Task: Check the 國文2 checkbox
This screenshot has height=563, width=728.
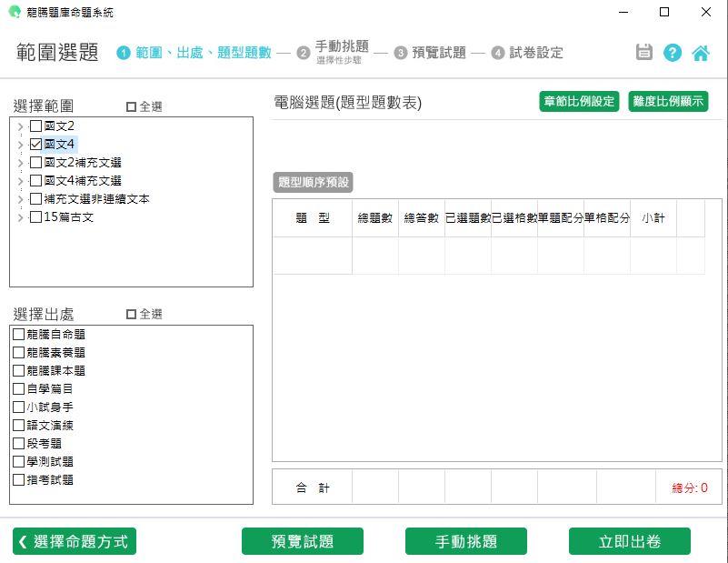Action: [35, 126]
